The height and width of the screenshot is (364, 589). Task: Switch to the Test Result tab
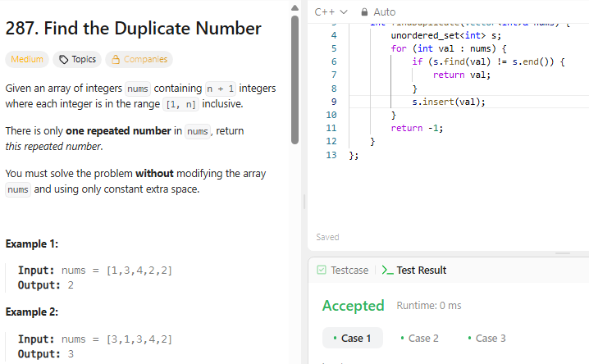pos(414,271)
